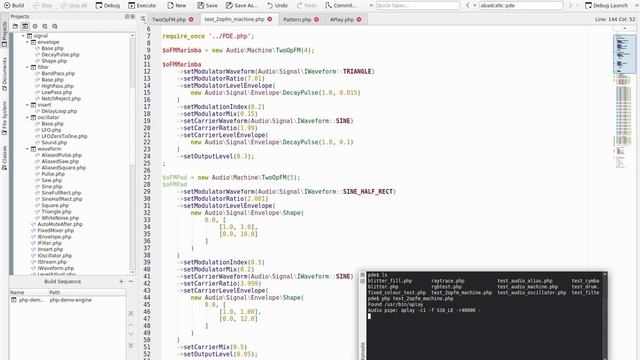Viewport: 640px width, 360px height.
Task: Close the test_2opfm_machine.php tab
Action: [x=270, y=19]
